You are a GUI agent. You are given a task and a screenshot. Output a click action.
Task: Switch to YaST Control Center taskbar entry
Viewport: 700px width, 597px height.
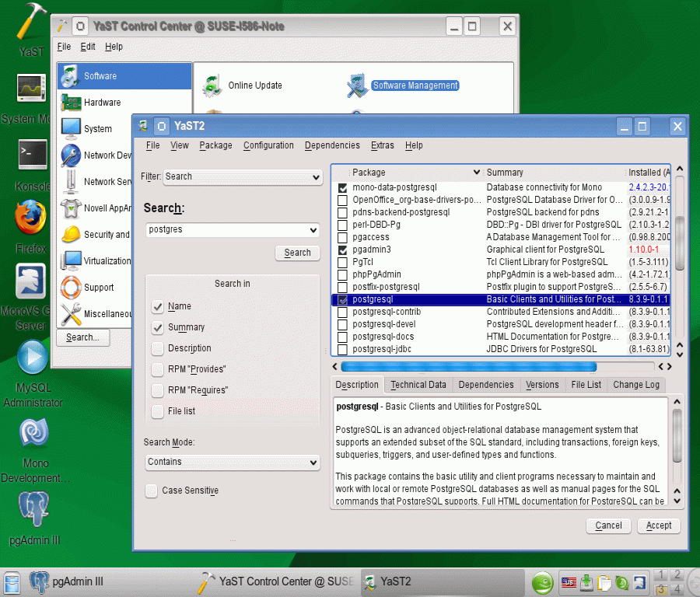coord(276,581)
